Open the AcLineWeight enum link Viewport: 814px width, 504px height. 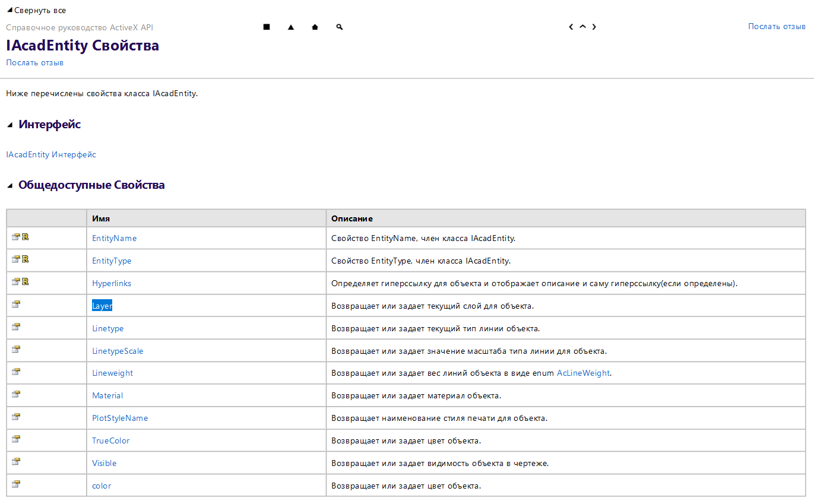coord(583,373)
